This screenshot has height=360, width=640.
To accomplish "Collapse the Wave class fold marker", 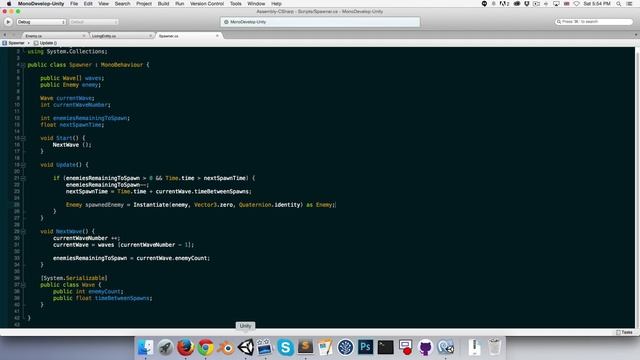I will pyautogui.click(x=23, y=285).
